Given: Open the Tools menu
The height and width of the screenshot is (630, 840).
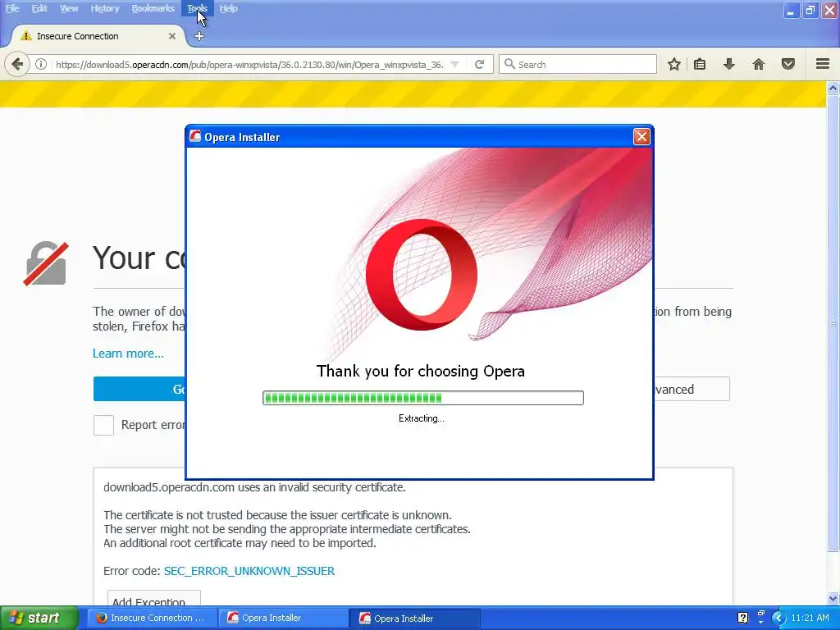Looking at the screenshot, I should click(x=197, y=8).
